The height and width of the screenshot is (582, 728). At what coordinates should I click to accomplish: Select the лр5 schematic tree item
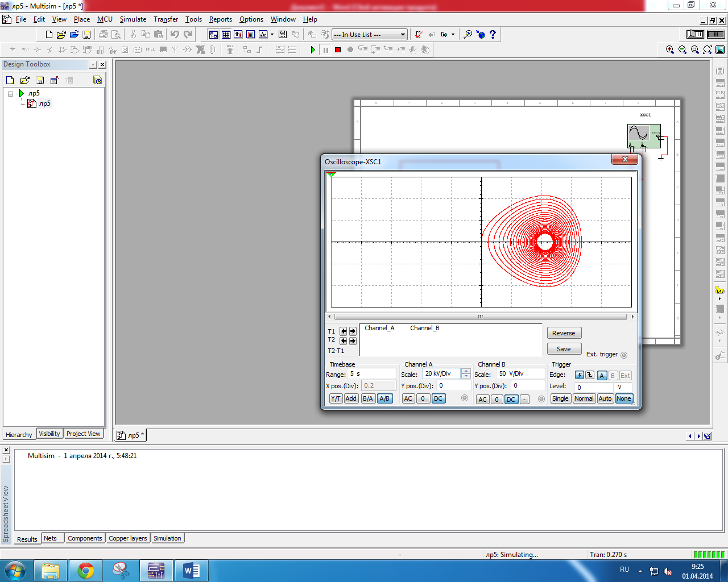pos(45,104)
